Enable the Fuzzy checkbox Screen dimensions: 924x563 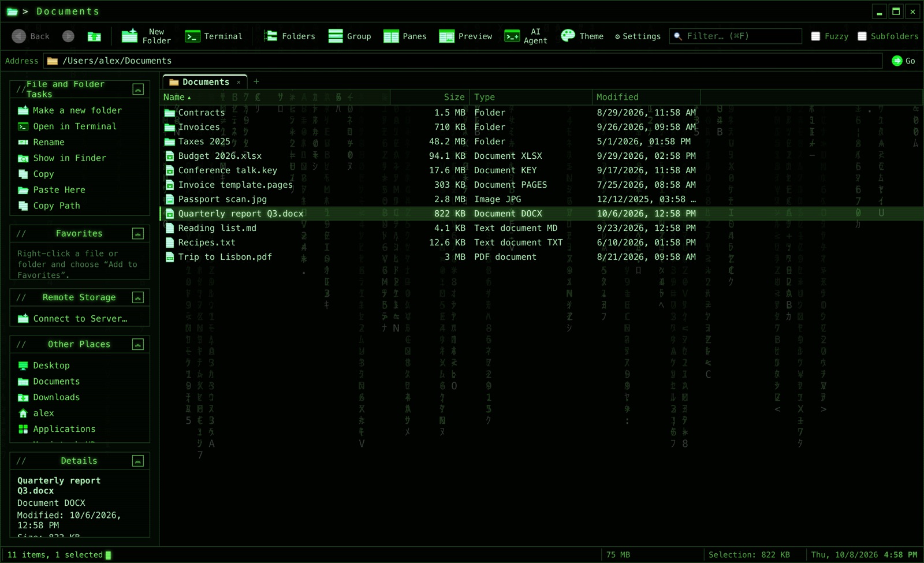[x=815, y=36]
